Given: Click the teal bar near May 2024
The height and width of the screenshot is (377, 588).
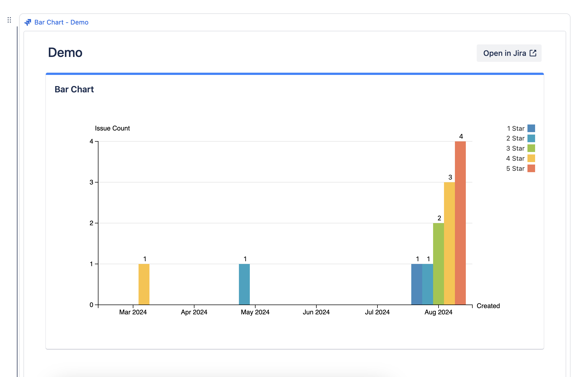Looking at the screenshot, I should pyautogui.click(x=244, y=284).
